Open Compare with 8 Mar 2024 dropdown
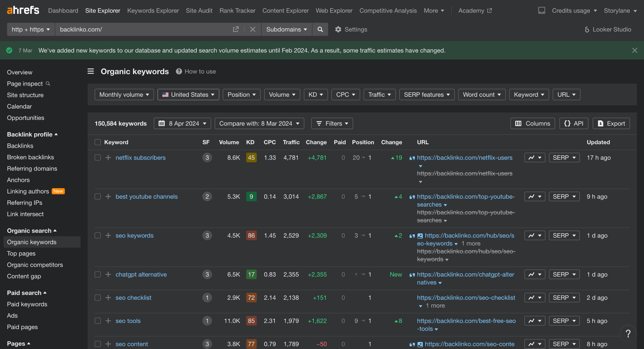 pyautogui.click(x=259, y=123)
